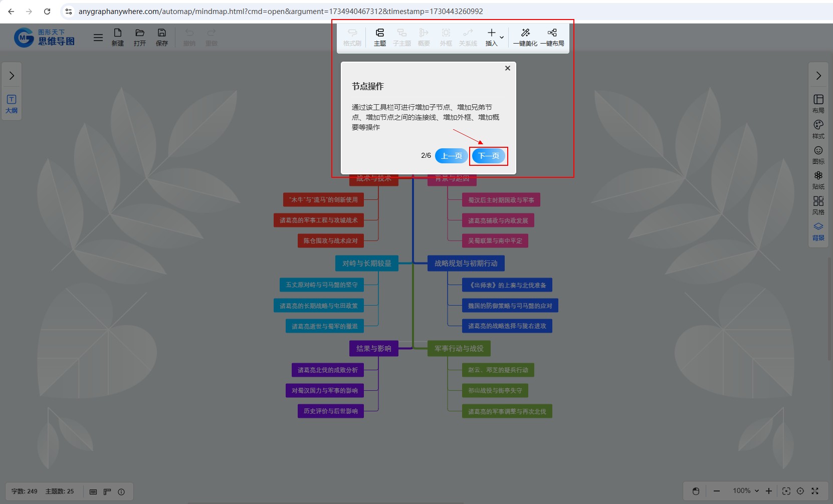Viewport: 833px width, 504px height.
Task: Close the 节点操作 tutorial dialog
Action: coord(507,68)
